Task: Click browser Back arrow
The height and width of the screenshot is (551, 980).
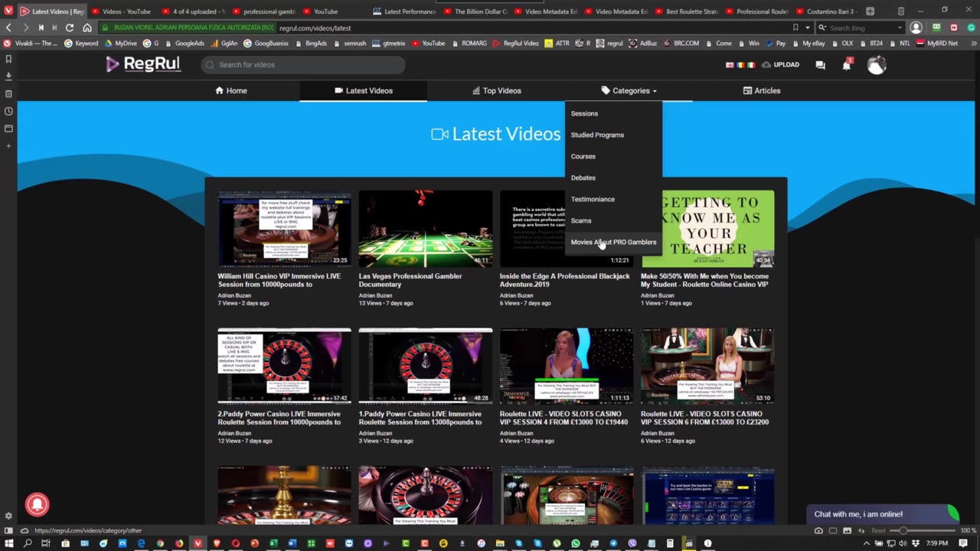Action: tap(8, 28)
